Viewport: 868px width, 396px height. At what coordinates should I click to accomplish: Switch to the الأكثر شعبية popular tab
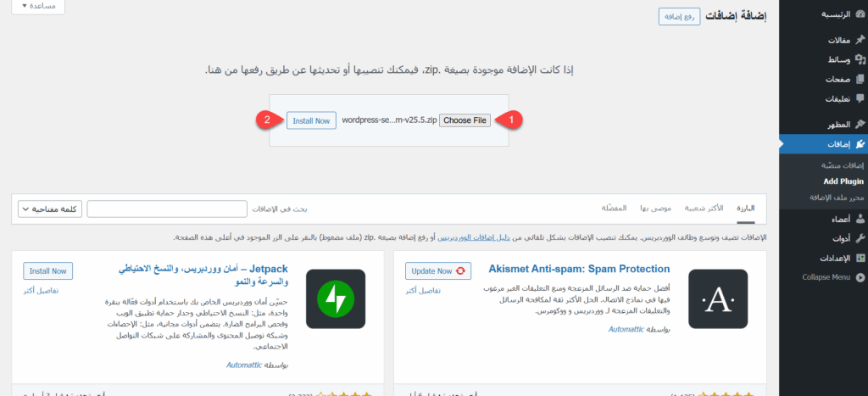[704, 209]
